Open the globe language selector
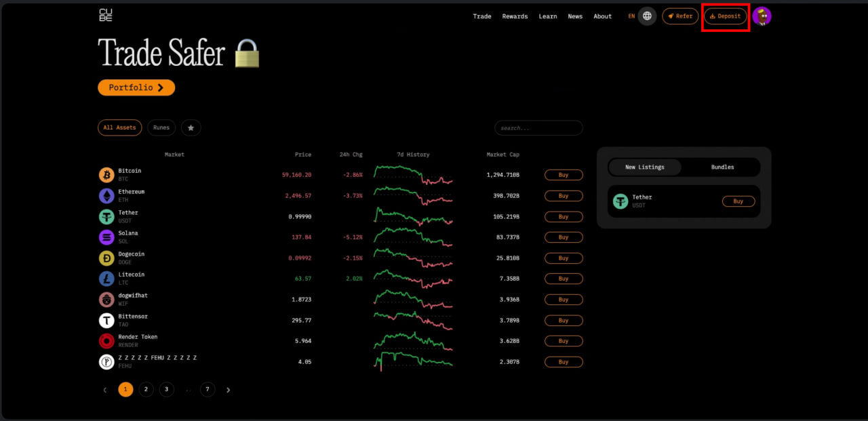The height and width of the screenshot is (421, 868). 647,16
